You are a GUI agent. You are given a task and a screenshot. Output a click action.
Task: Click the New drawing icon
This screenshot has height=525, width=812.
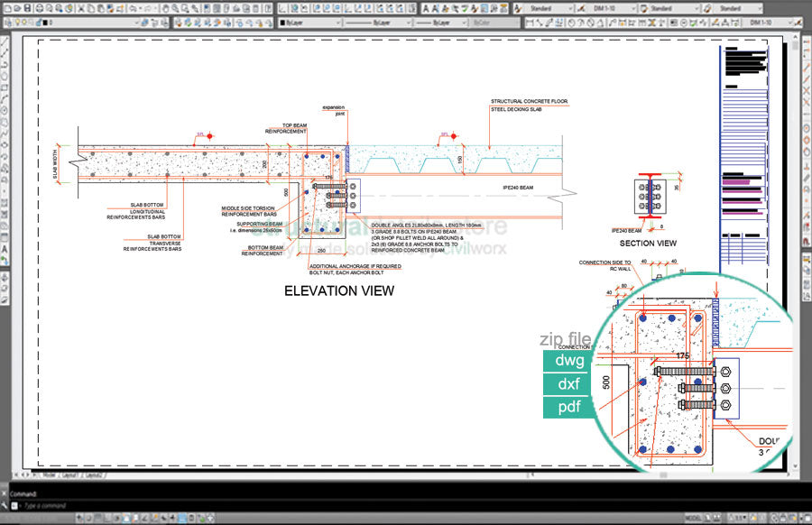coord(7,8)
